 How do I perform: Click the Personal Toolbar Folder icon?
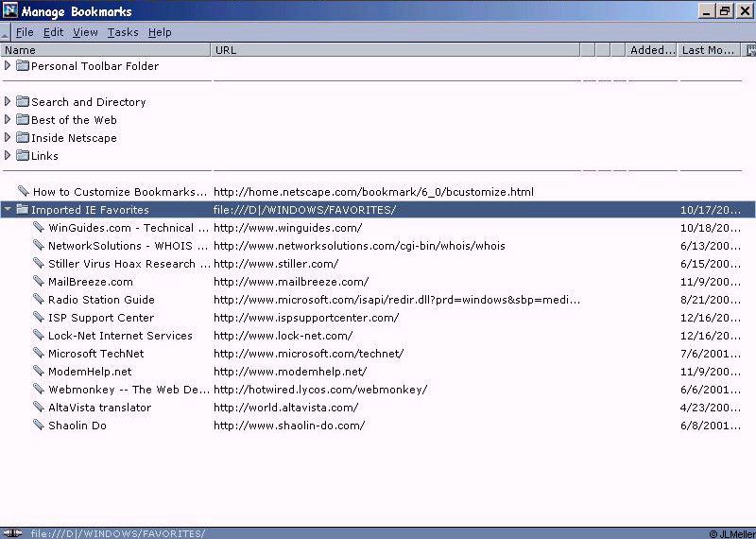pos(22,65)
